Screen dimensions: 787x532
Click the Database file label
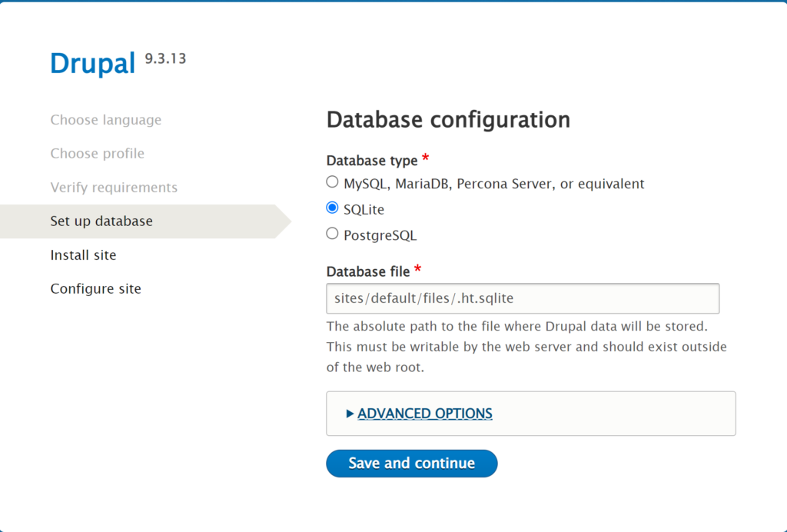(368, 271)
